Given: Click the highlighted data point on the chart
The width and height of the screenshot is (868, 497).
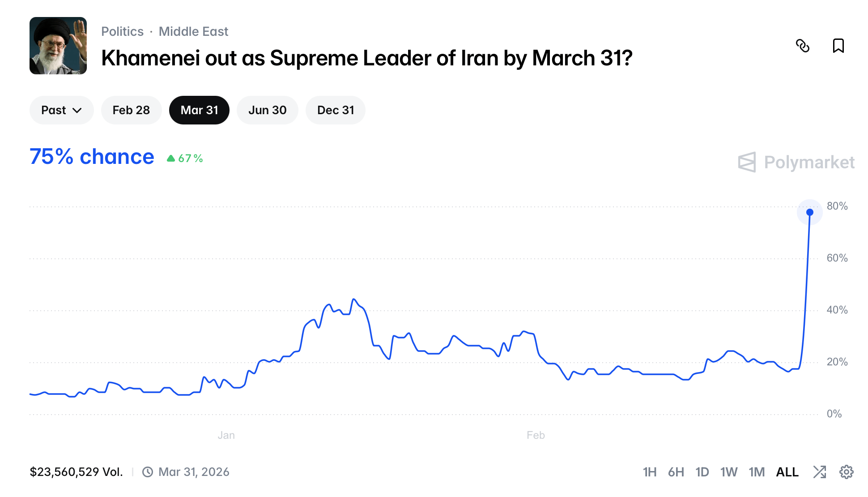Looking at the screenshot, I should (810, 213).
